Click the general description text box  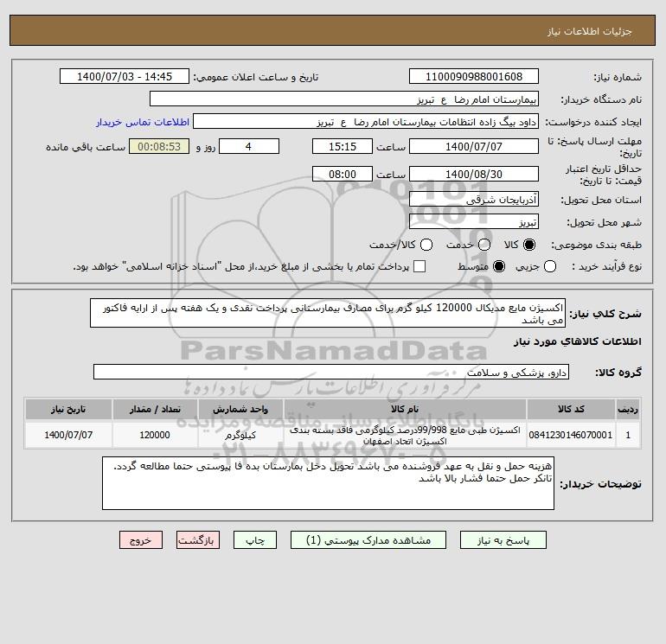pyautogui.click(x=328, y=313)
